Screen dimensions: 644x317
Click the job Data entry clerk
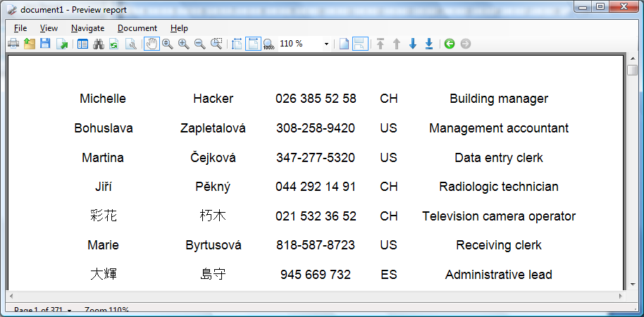point(499,158)
